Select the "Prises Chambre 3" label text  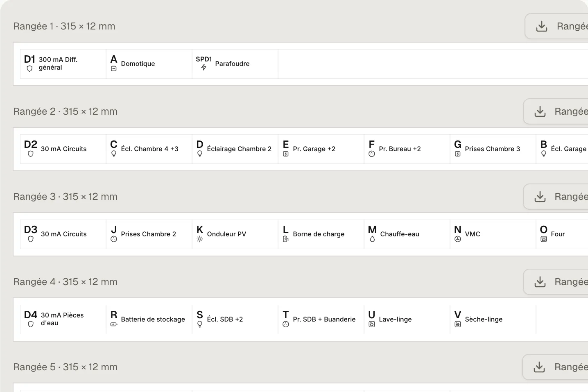(x=493, y=149)
